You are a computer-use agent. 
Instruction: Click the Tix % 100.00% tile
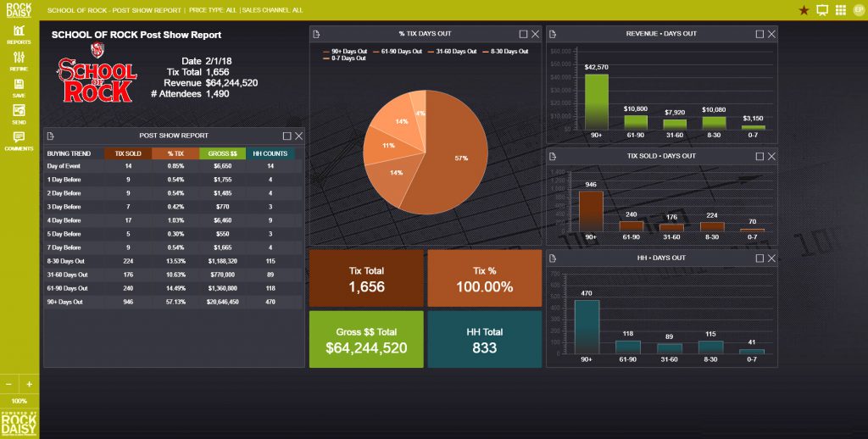coord(484,279)
